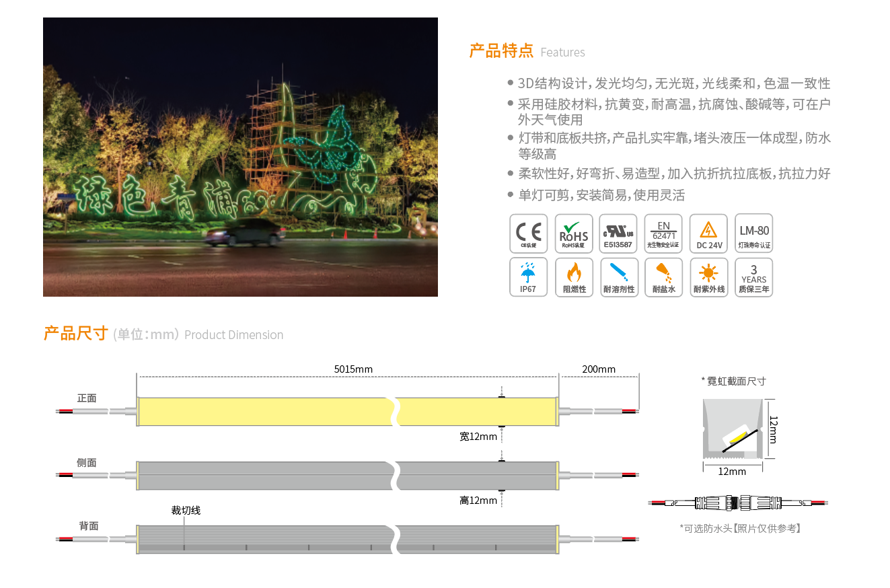
Task: Click the 5015mm length dimension label
Action: (353, 369)
